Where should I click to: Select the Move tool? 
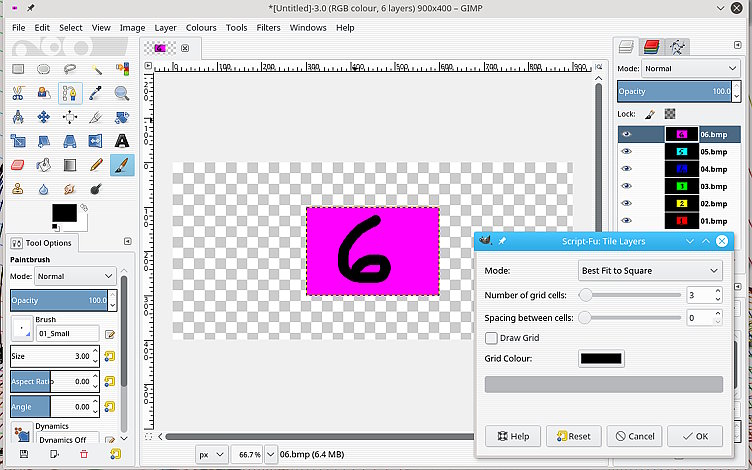point(44,117)
